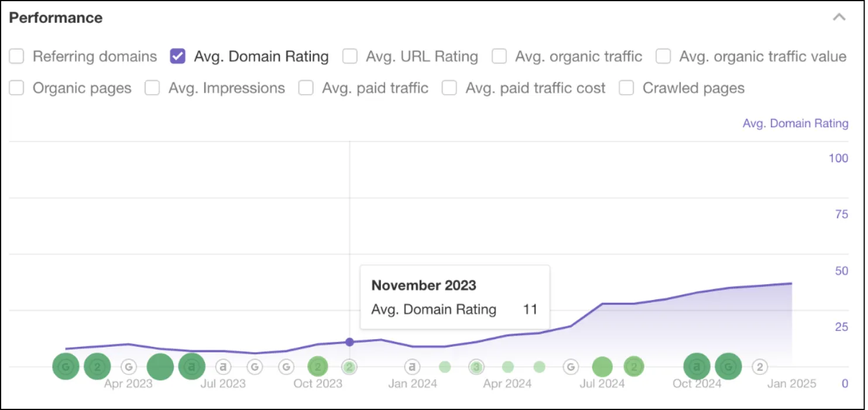This screenshot has width=868, height=410.
Task: Click the small green dot for February 2024
Action: [445, 367]
